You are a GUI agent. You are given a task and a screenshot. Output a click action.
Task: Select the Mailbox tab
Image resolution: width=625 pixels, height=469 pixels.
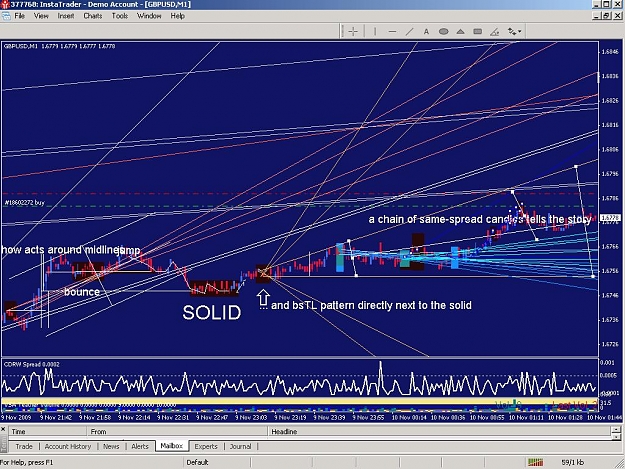pyautogui.click(x=171, y=446)
